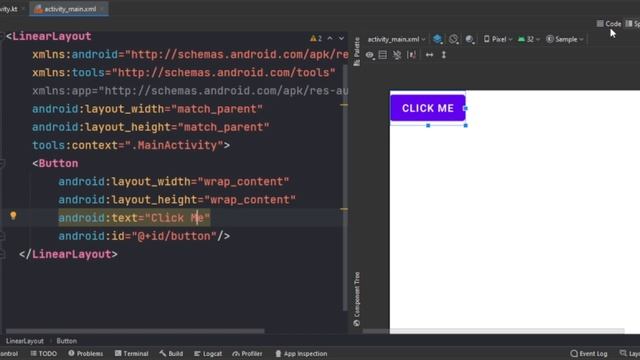
Task: Open the Pixel device dropdown
Action: [x=498, y=39]
